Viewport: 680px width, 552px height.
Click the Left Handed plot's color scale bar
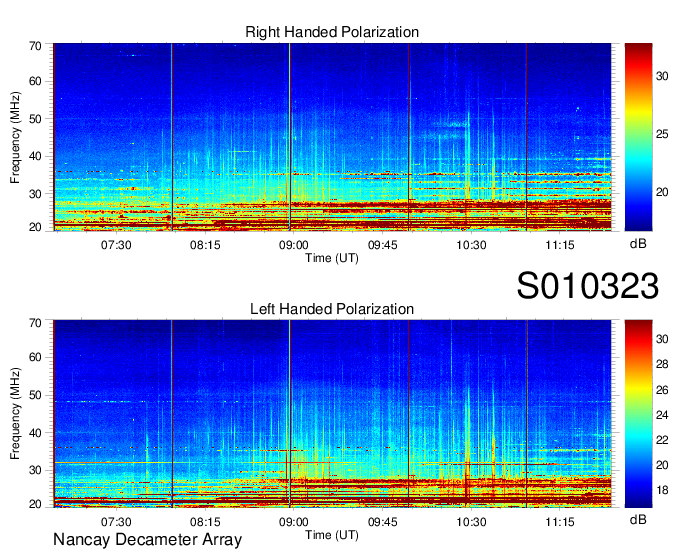point(638,414)
